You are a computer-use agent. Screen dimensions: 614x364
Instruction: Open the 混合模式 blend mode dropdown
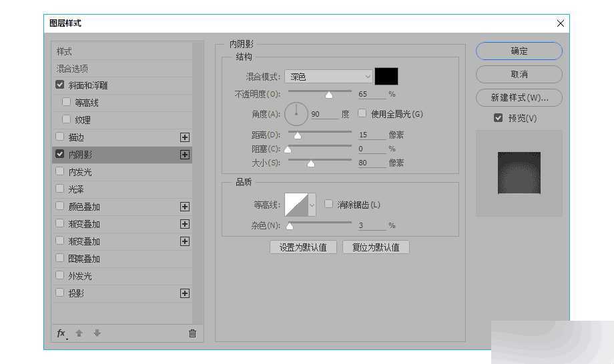tap(328, 77)
